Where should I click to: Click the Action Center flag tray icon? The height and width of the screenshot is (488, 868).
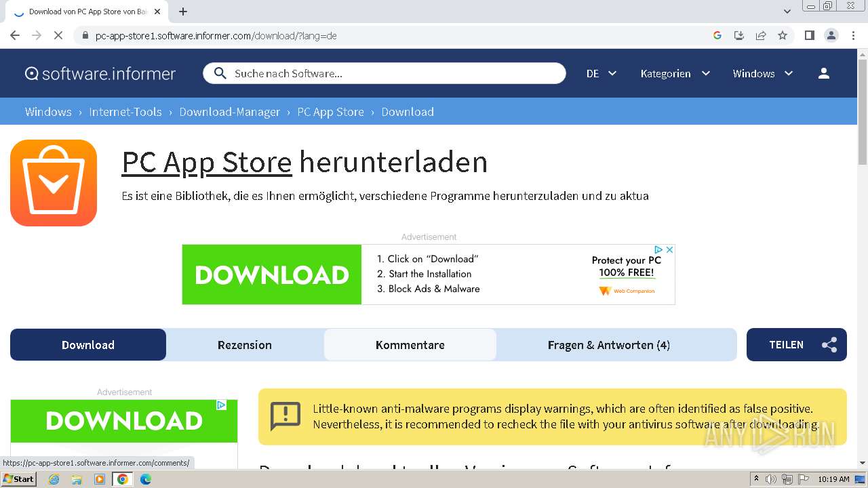point(804,479)
